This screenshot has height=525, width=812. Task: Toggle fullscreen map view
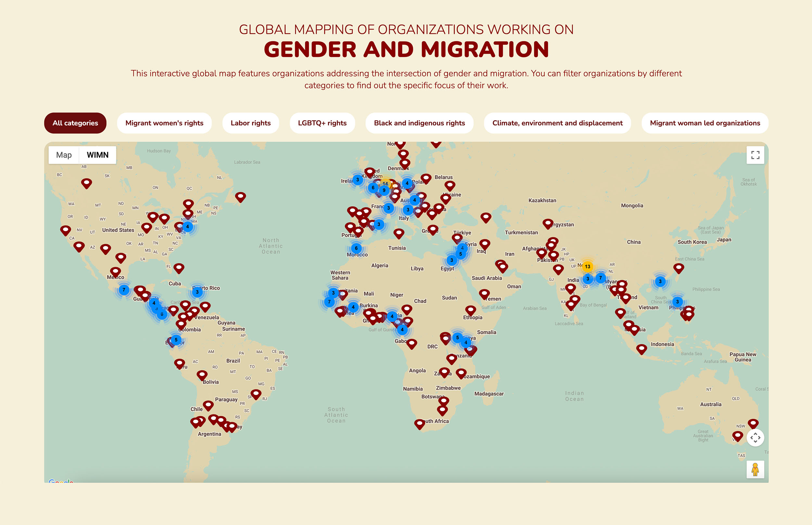tap(755, 155)
